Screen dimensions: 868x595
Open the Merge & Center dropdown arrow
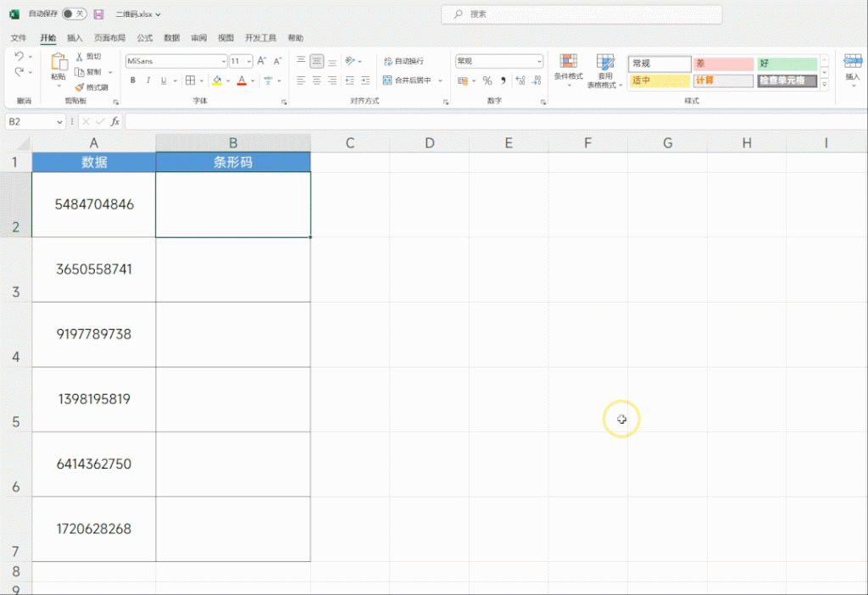tap(440, 81)
